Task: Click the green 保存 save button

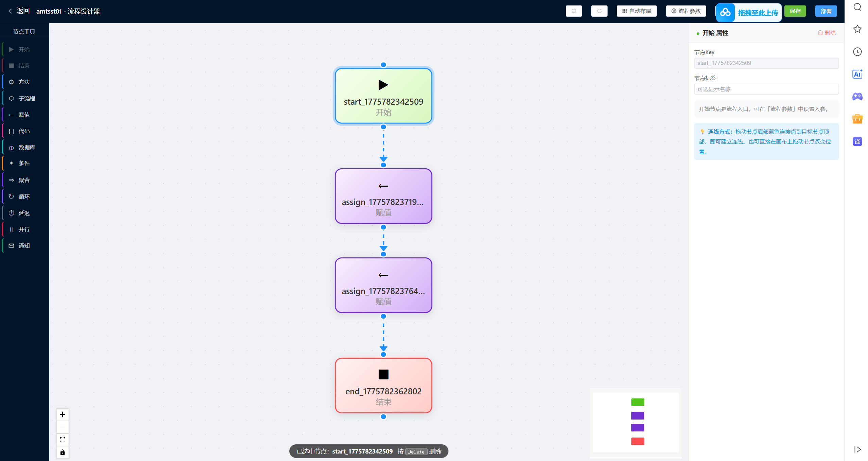Action: coord(795,11)
